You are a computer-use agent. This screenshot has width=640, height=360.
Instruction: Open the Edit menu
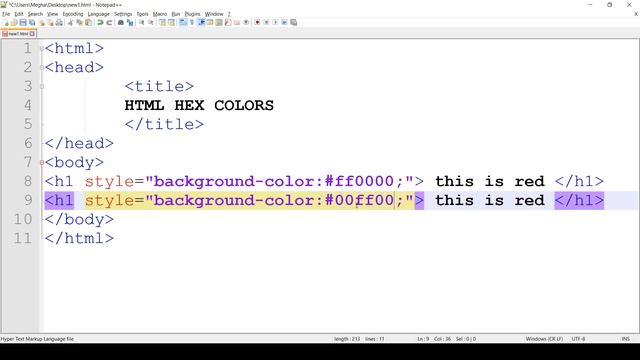(x=19, y=14)
